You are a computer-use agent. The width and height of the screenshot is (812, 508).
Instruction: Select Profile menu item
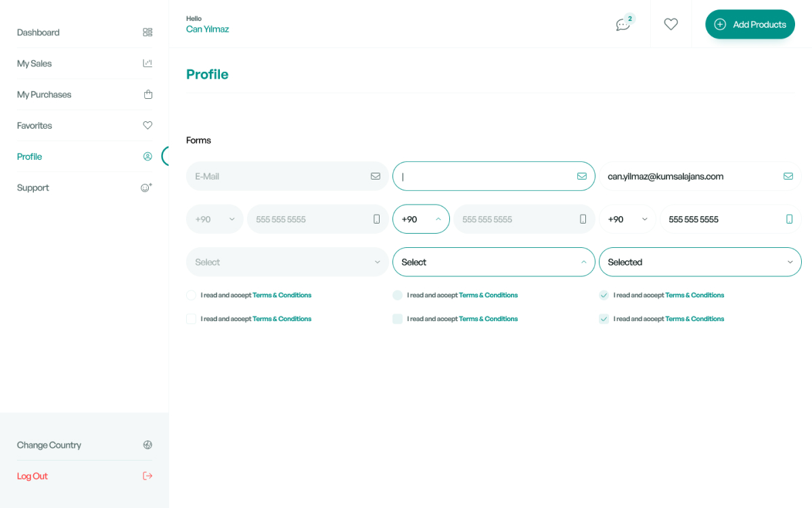85,156
